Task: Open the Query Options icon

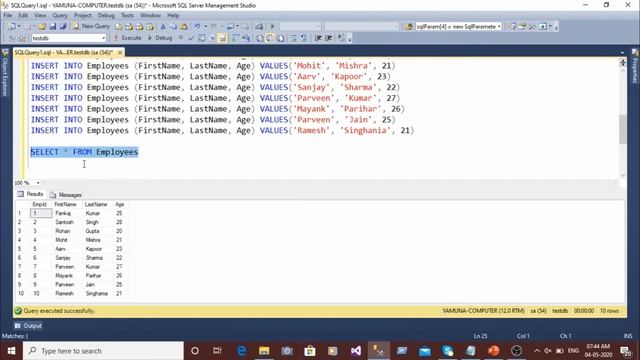Action: pyautogui.click(x=212, y=38)
